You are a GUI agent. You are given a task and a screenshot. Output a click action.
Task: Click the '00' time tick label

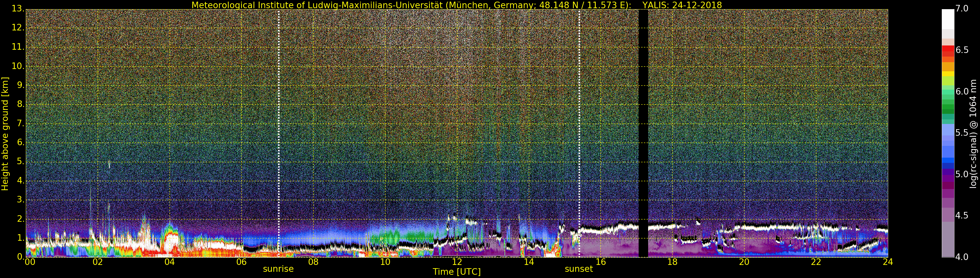30,262
